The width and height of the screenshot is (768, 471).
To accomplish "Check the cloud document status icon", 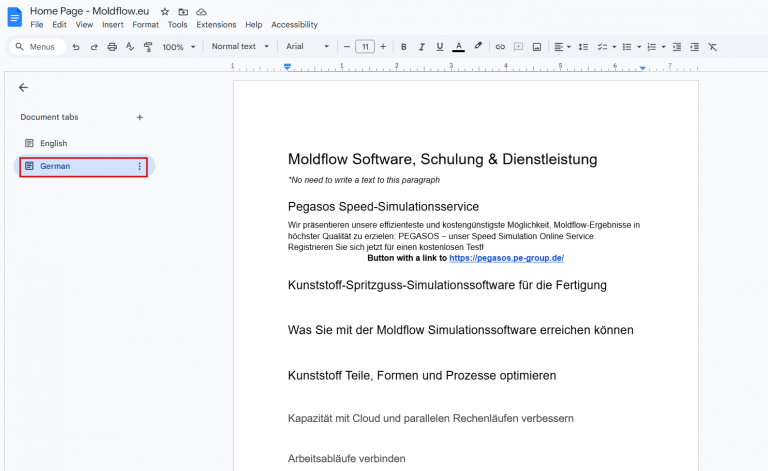I will (x=201, y=11).
